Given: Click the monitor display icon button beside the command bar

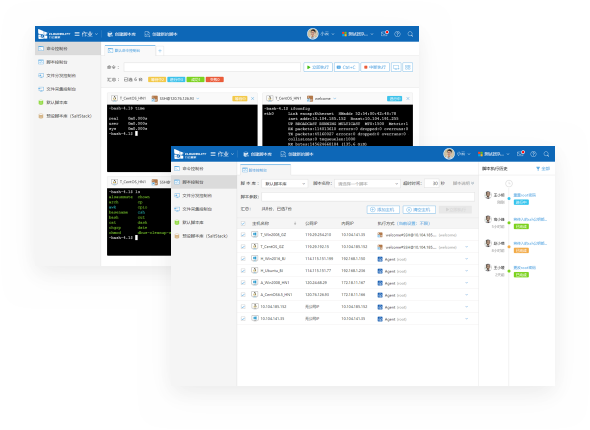Looking at the screenshot, I should [396, 67].
